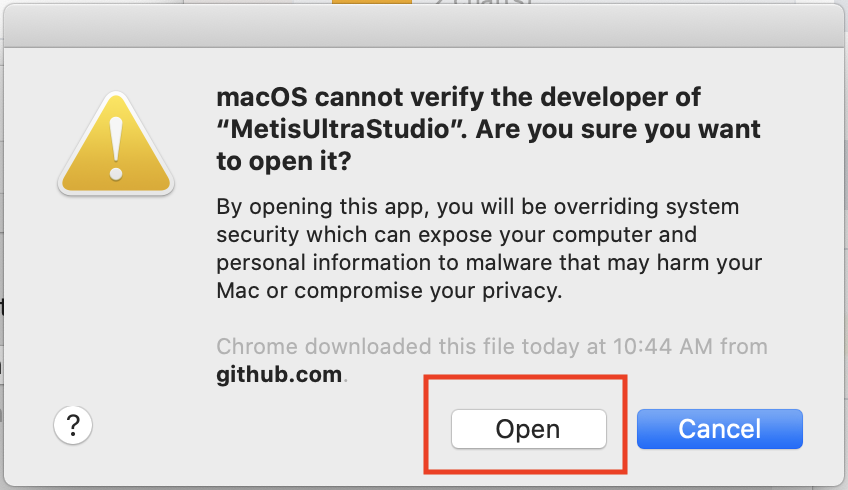Screen dimensions: 848x490
Task: Click "security which can expose your computer" line
Action: 456,235
